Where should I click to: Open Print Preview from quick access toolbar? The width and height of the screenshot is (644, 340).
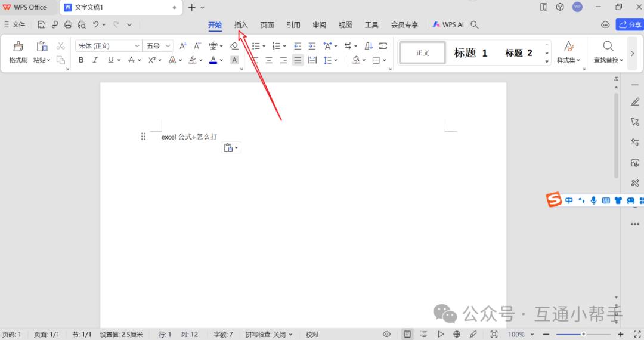(82, 24)
